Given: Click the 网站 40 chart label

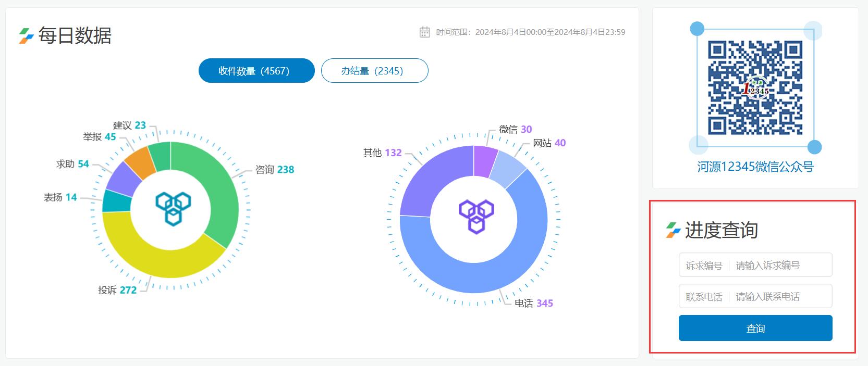Looking at the screenshot, I should pyautogui.click(x=549, y=143).
